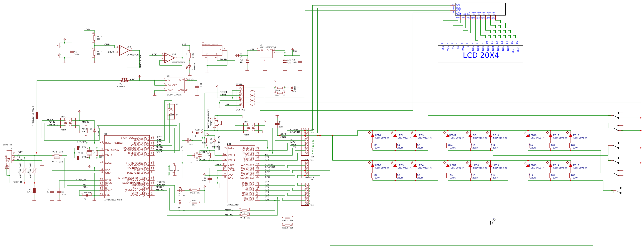Select the T1 FDN340P MOSFET symbol
Screen dimensions: 644x248
pos(124,80)
